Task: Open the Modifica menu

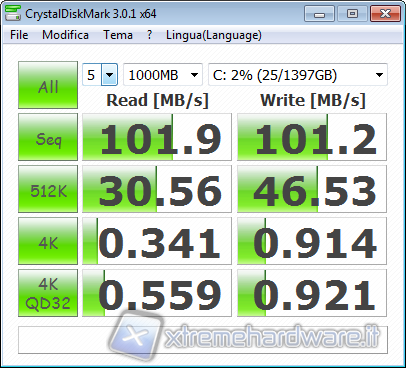Action: 65,35
